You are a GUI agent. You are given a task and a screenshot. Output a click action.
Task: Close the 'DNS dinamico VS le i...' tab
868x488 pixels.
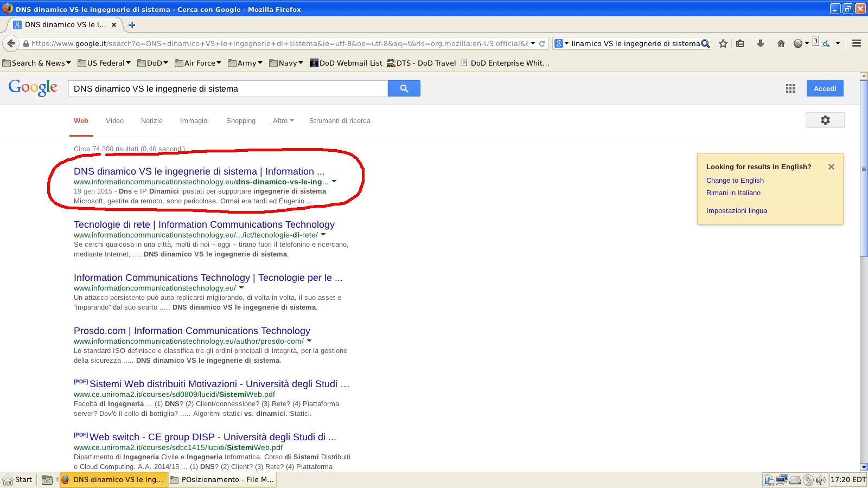tap(114, 24)
